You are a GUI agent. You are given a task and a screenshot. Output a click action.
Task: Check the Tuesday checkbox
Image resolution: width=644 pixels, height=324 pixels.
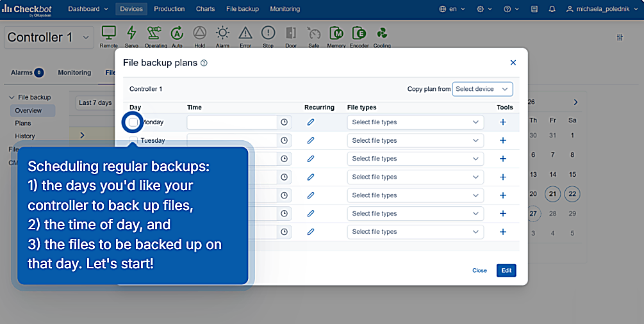coord(133,140)
